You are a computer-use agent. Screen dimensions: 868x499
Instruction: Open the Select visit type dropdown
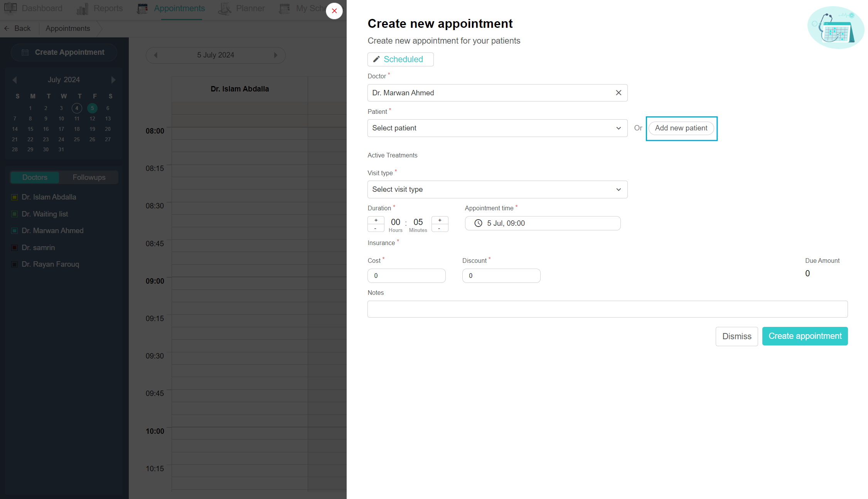point(497,189)
